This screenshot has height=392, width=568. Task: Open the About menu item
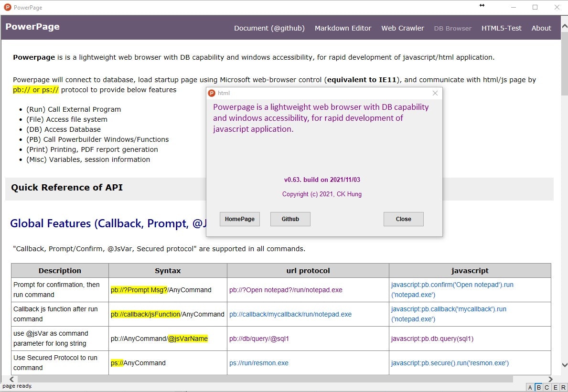[x=541, y=28]
